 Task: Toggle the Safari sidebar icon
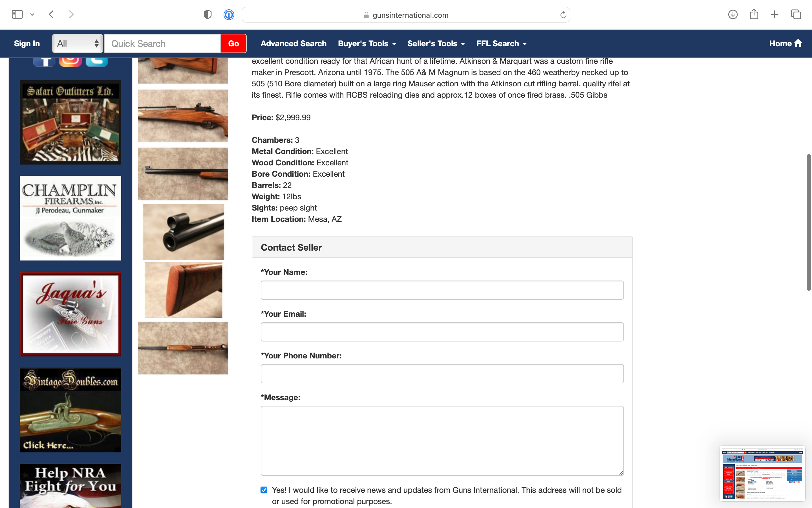[x=17, y=14]
